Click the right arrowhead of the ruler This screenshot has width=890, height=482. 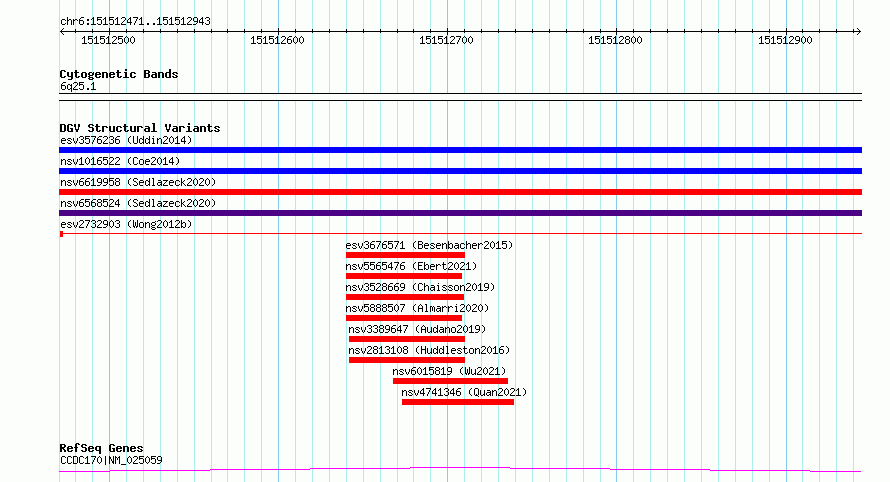tap(858, 31)
